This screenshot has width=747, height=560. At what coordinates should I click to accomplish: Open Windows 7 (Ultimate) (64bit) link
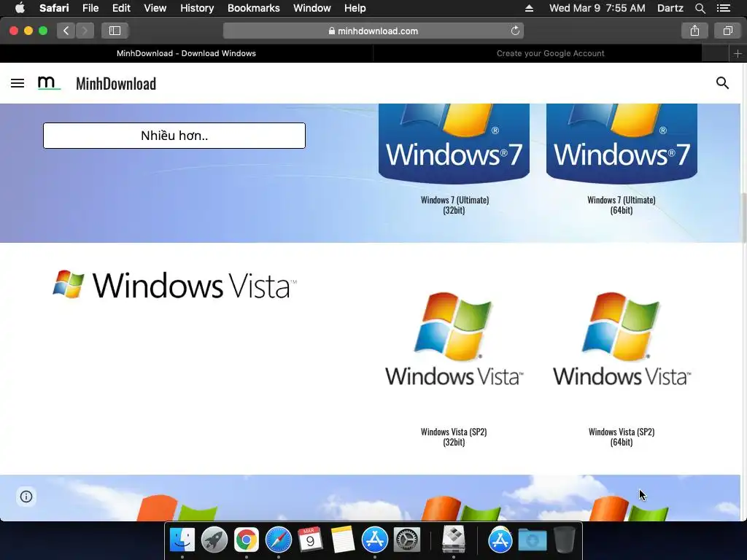(x=622, y=205)
